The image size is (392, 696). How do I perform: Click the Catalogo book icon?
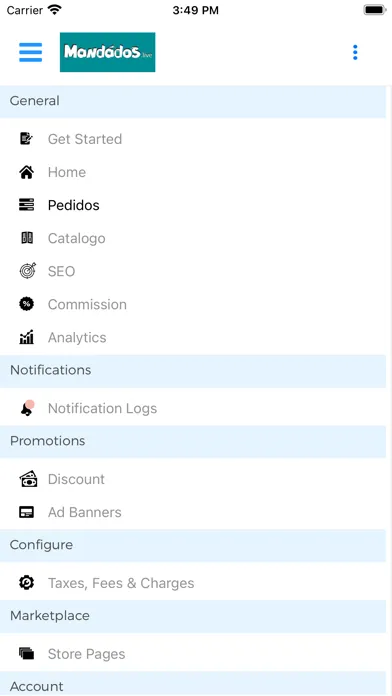(x=27, y=238)
